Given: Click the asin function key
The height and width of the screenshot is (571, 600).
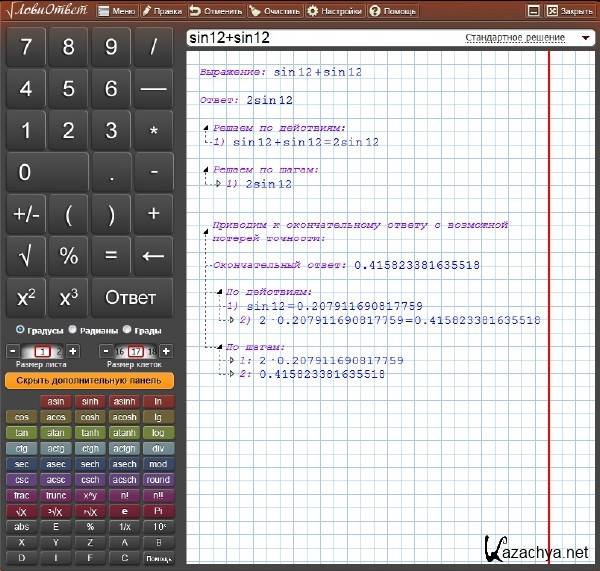Looking at the screenshot, I should (56, 401).
